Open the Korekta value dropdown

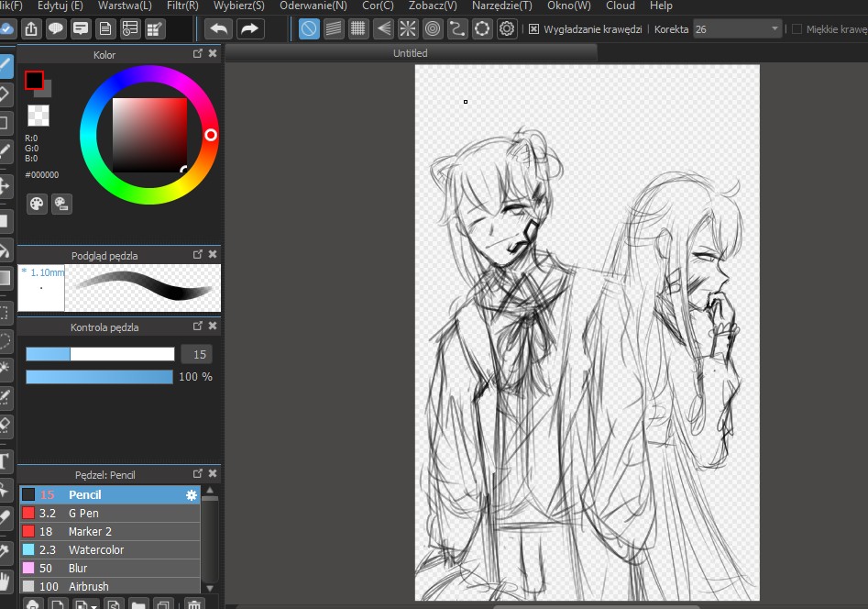(775, 29)
